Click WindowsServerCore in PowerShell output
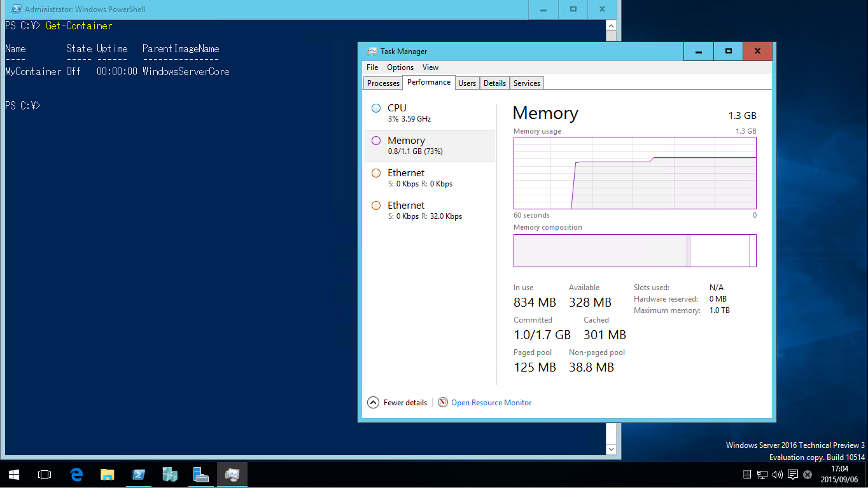 click(186, 72)
